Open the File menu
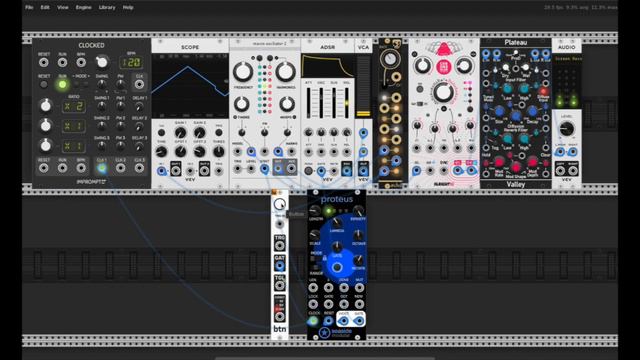This screenshot has width=640, height=360. point(29,7)
